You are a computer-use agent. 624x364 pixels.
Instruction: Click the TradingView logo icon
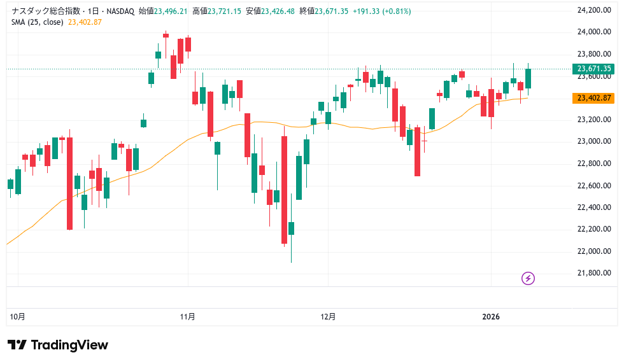pyautogui.click(x=17, y=345)
